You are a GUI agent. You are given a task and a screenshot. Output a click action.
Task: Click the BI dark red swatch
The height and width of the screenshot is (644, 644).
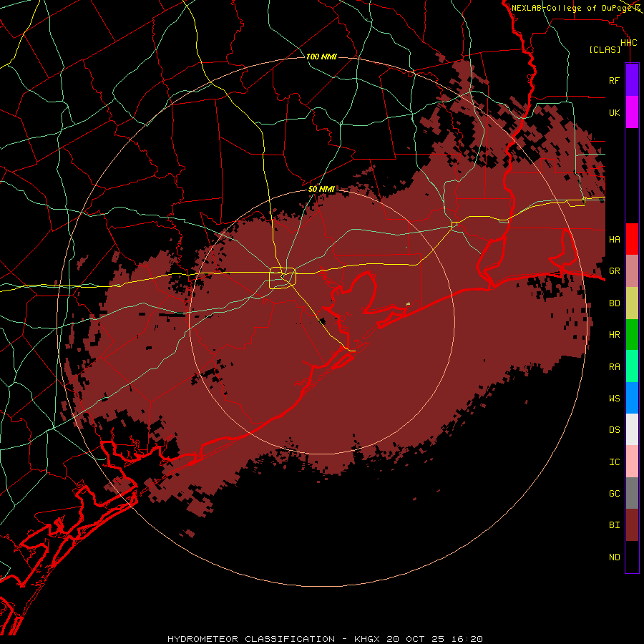[632, 525]
